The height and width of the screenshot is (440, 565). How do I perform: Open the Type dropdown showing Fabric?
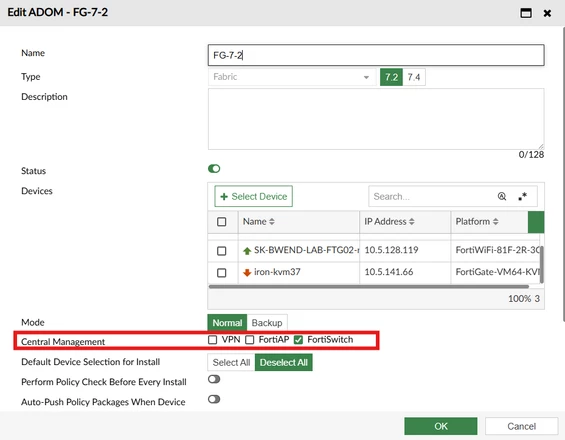click(x=292, y=77)
